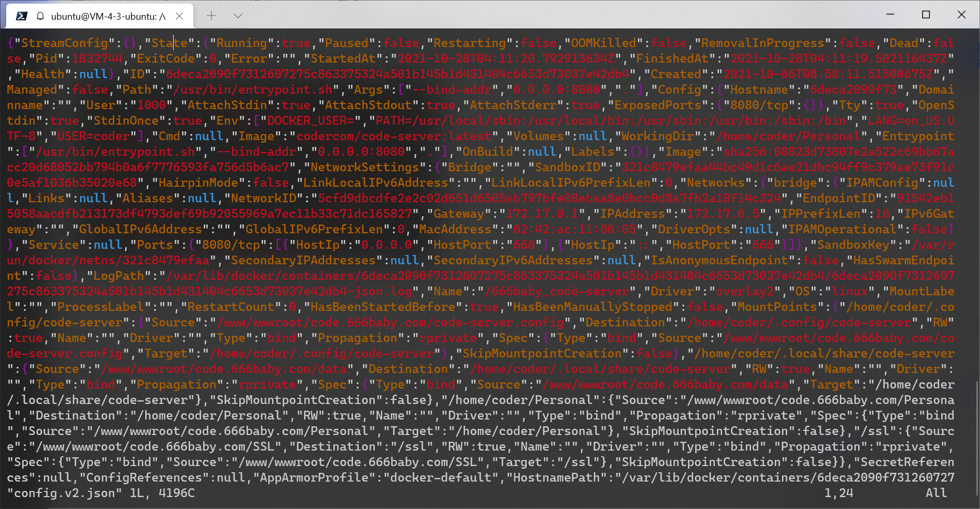Expand the new tab profile dropdown chevron

coord(238,16)
